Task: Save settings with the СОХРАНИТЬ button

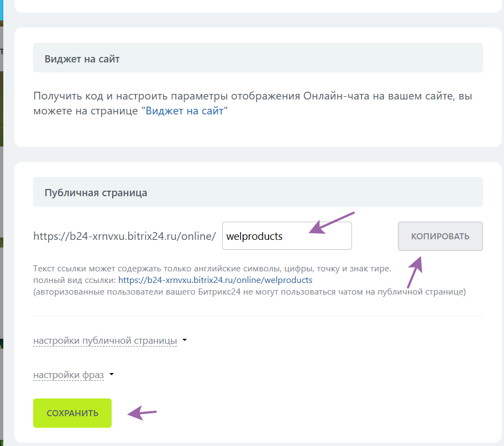Action: click(x=72, y=413)
